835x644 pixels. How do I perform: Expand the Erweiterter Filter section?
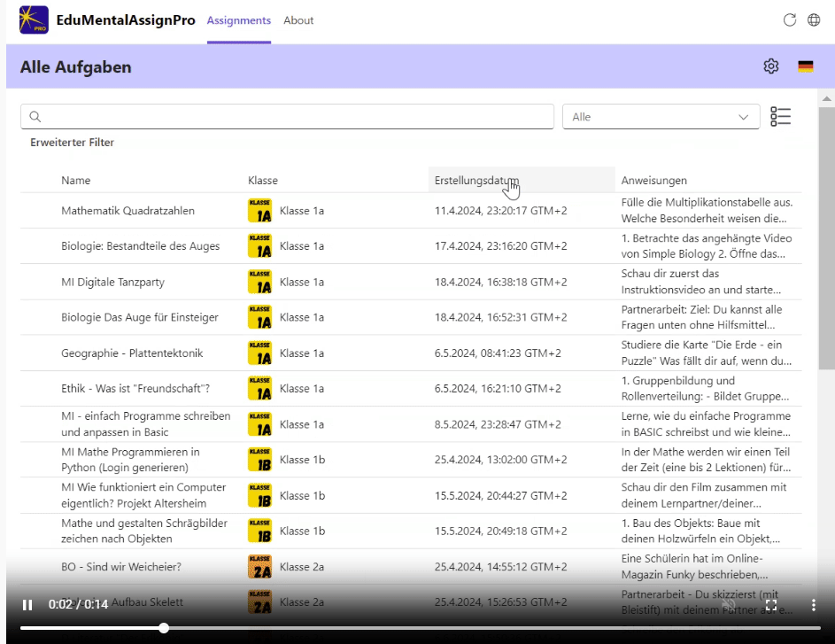pos(72,143)
